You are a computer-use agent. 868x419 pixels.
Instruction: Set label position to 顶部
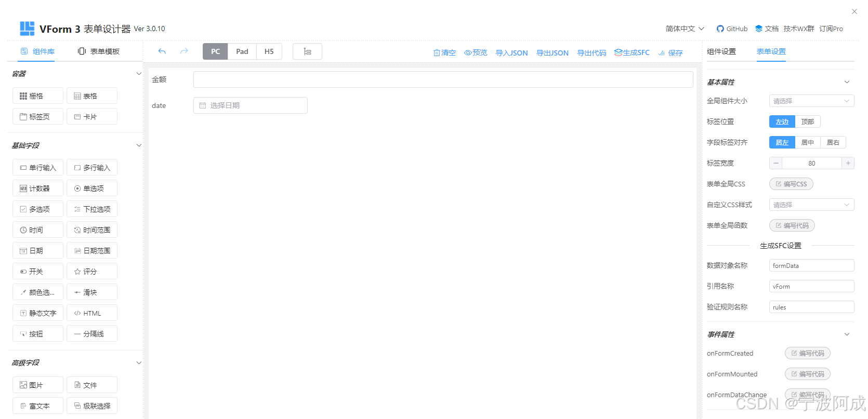point(807,121)
